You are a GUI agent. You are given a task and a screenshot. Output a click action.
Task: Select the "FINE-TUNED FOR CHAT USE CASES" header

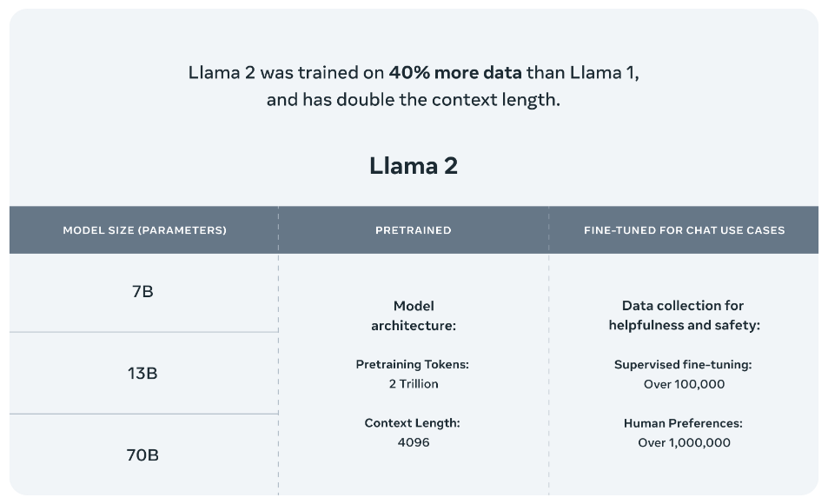tap(684, 230)
